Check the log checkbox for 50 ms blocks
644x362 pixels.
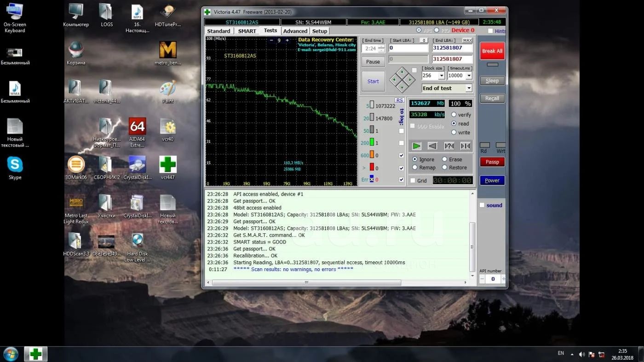pos(401,131)
